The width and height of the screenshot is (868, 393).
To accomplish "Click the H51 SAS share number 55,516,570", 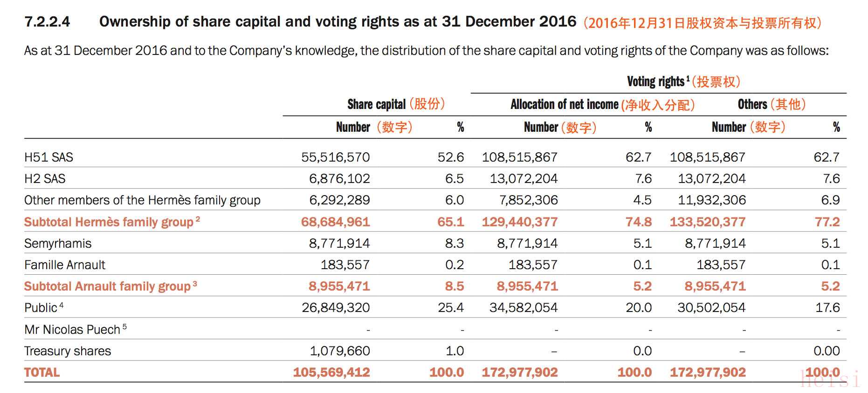I will [336, 157].
